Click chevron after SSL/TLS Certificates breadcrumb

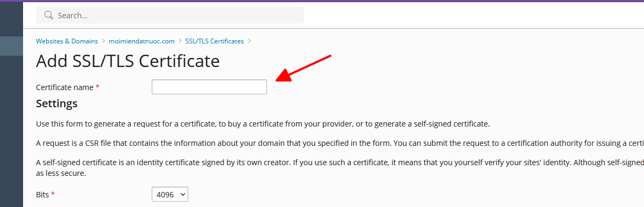(x=249, y=41)
